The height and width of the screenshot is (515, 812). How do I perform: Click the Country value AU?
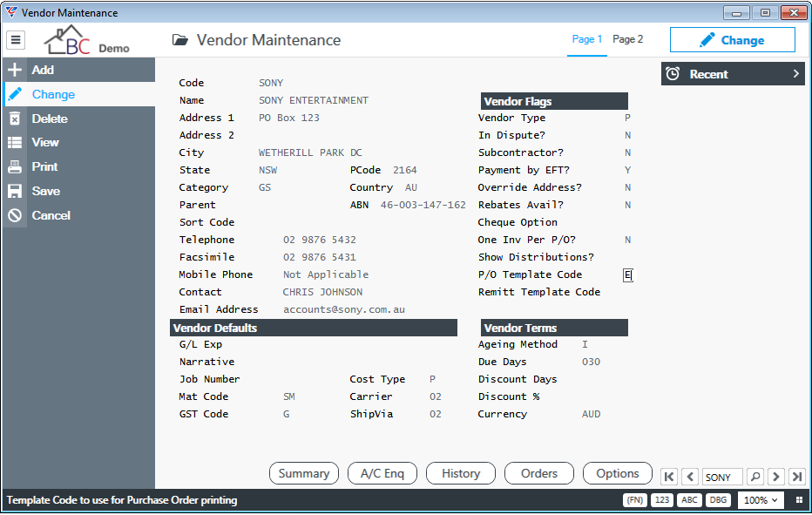(x=411, y=187)
